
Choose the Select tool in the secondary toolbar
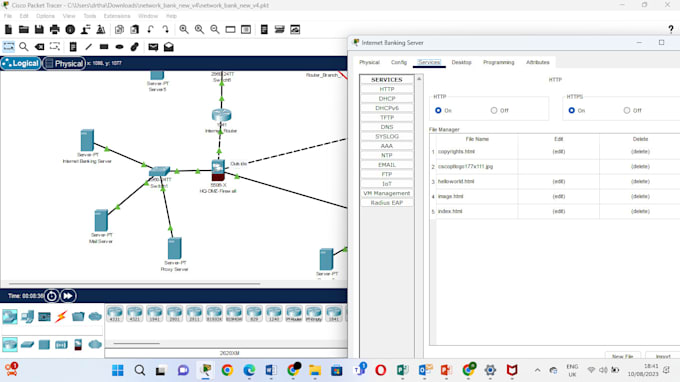[8, 47]
